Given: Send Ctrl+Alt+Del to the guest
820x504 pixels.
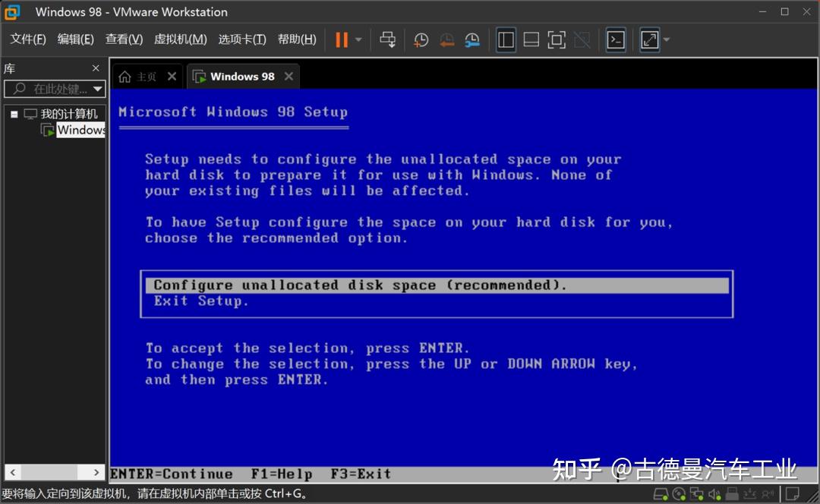Looking at the screenshot, I should pyautogui.click(x=388, y=39).
